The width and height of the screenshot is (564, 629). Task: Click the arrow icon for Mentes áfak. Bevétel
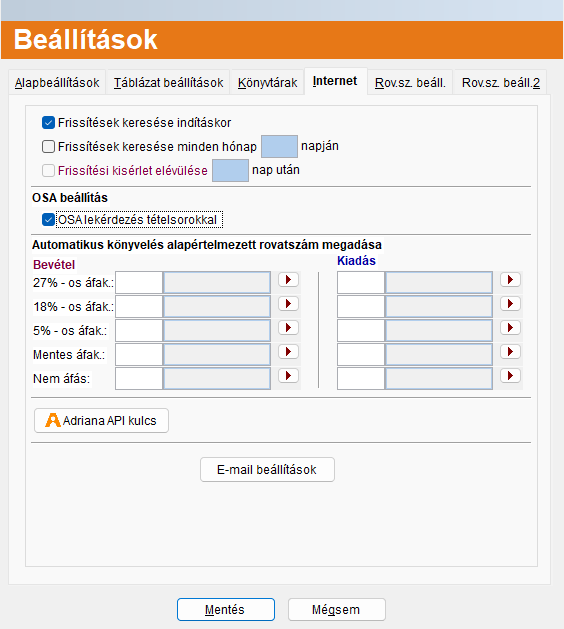click(288, 352)
